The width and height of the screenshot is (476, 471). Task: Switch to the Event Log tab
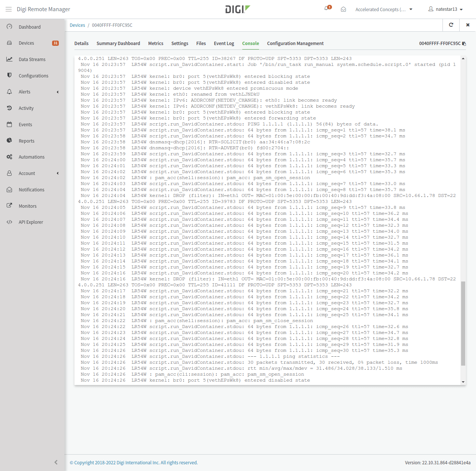(224, 44)
